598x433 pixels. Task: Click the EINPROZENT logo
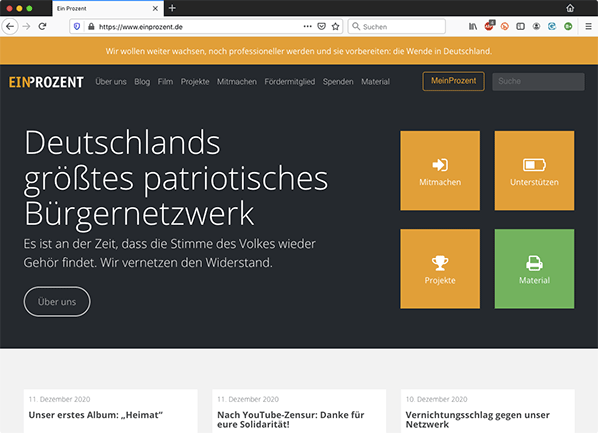pos(46,82)
